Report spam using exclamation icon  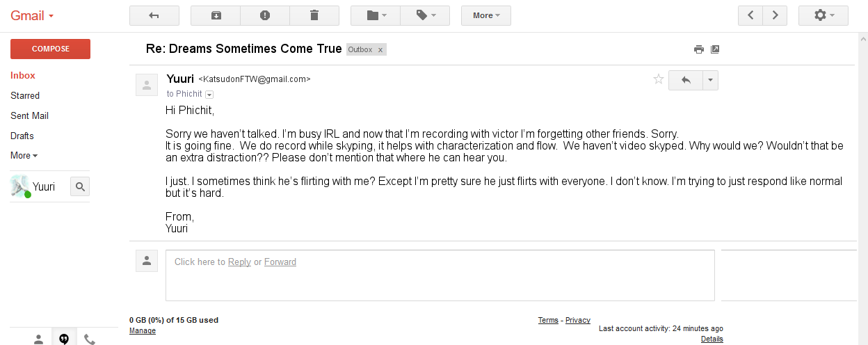[265, 15]
